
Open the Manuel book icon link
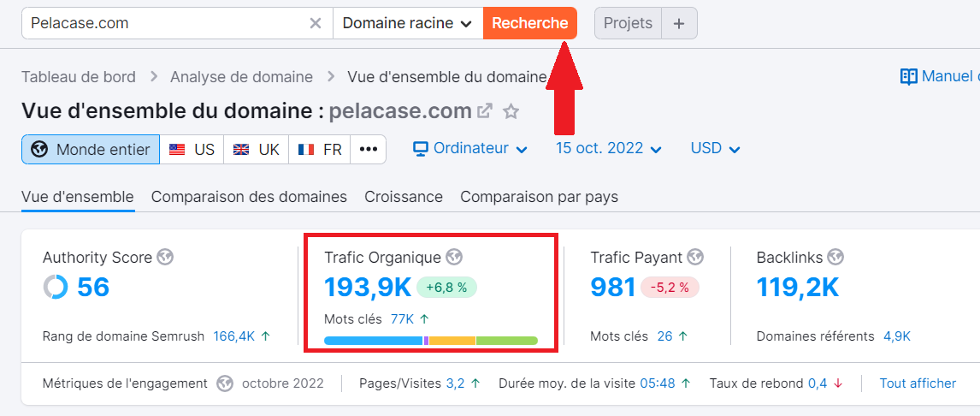point(908,77)
